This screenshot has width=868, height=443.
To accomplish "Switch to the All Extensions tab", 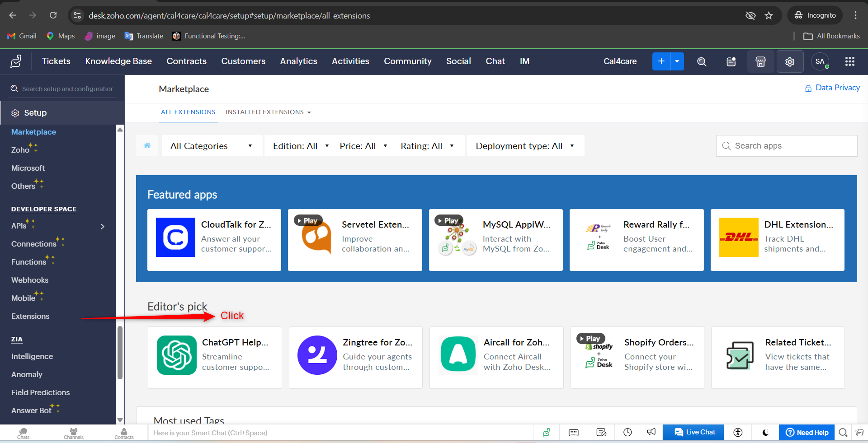I will coord(188,112).
